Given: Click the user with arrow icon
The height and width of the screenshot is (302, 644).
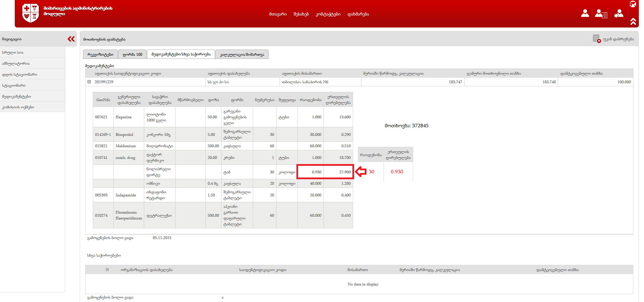Looking at the screenshot, I should click(619, 14).
